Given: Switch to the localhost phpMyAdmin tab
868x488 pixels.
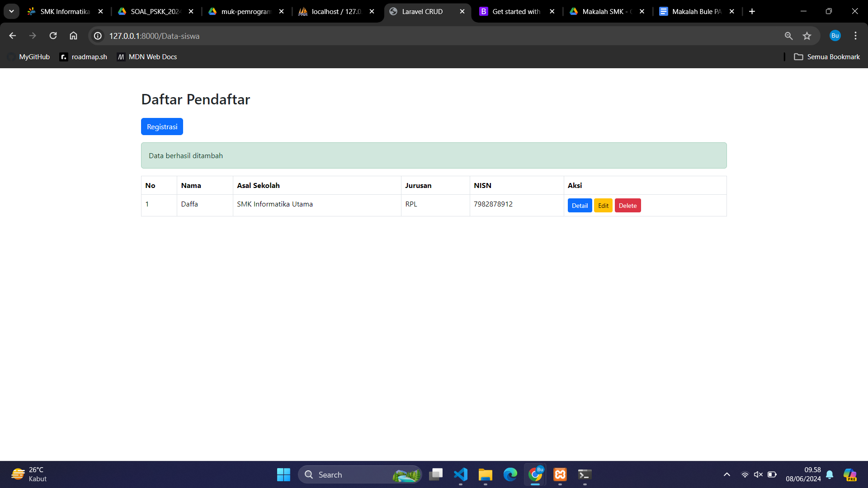Looking at the screenshot, I should pos(336,11).
